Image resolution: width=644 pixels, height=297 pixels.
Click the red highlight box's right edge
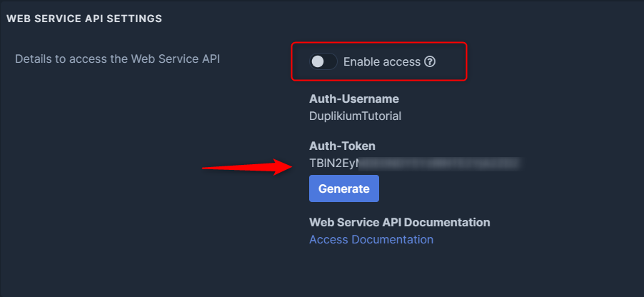467,62
